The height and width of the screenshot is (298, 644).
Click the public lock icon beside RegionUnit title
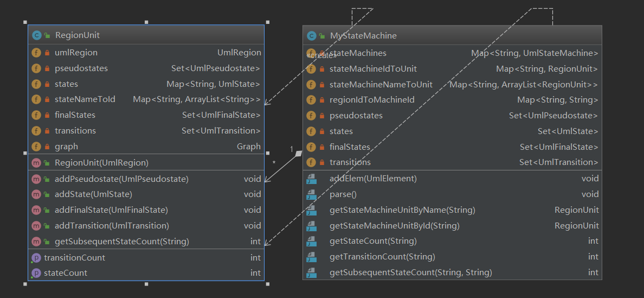pyautogui.click(x=47, y=35)
